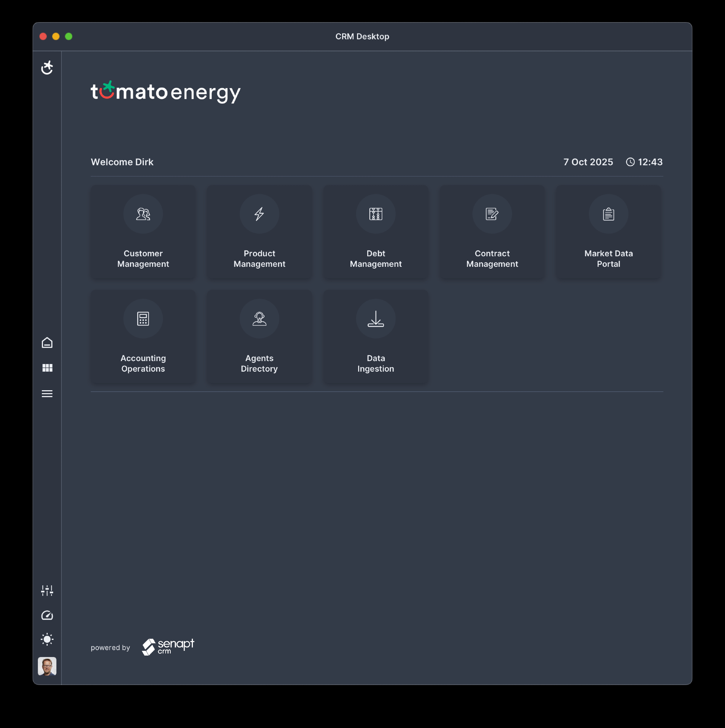Click the tomato energy header logo
Viewport: 725px width, 728px height.
(166, 92)
